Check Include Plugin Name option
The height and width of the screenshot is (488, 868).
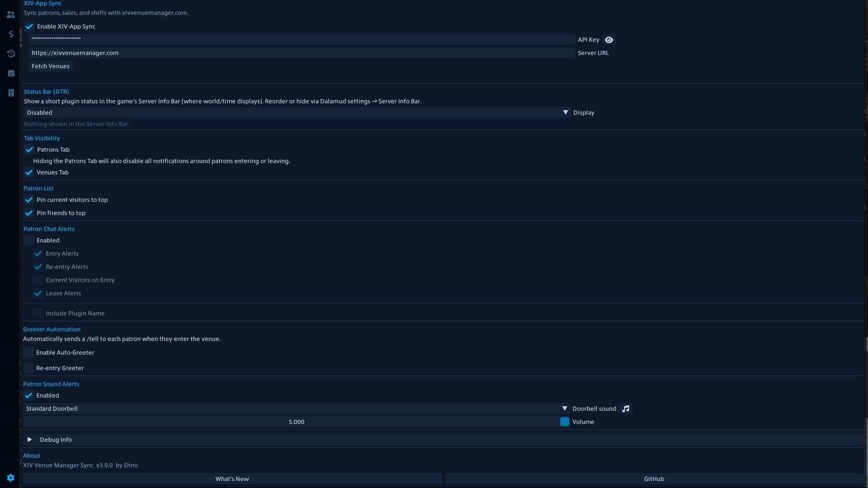pos(38,313)
